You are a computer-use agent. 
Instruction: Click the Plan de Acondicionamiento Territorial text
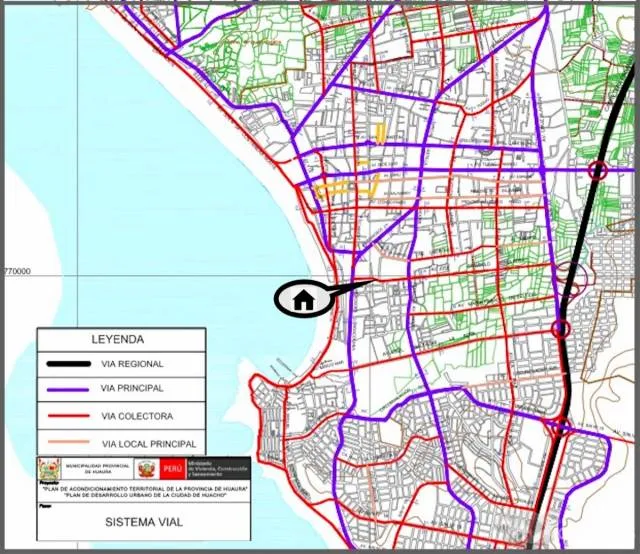coord(145,489)
